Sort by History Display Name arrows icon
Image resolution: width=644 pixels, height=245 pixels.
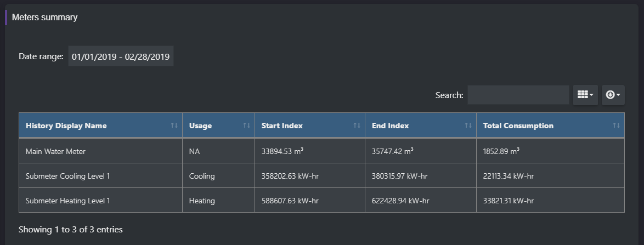[174, 126]
